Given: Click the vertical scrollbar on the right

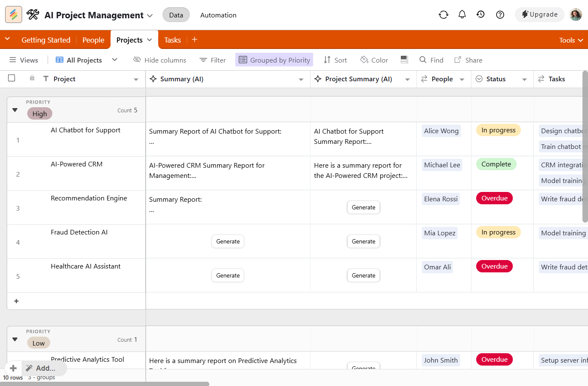Looking at the screenshot, I should click(x=585, y=147).
